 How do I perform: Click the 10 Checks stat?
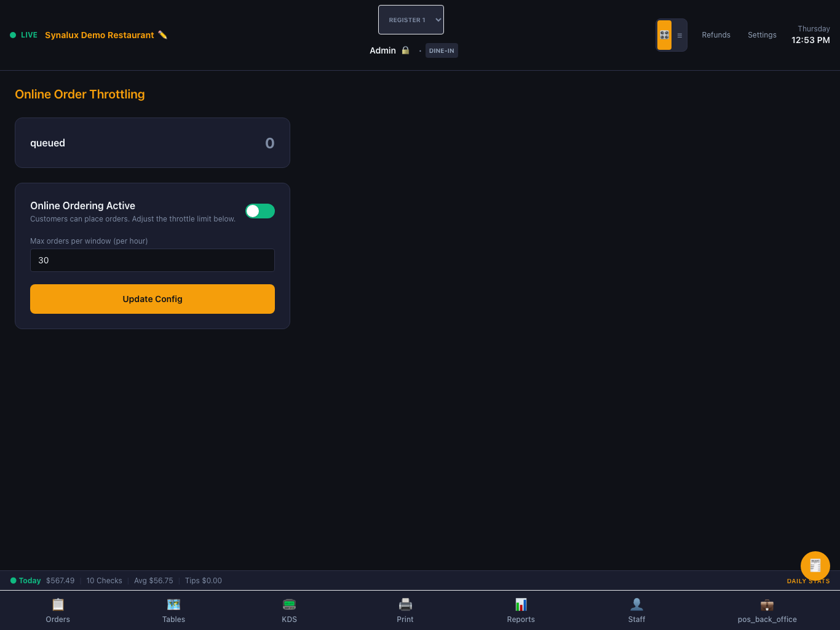(105, 581)
